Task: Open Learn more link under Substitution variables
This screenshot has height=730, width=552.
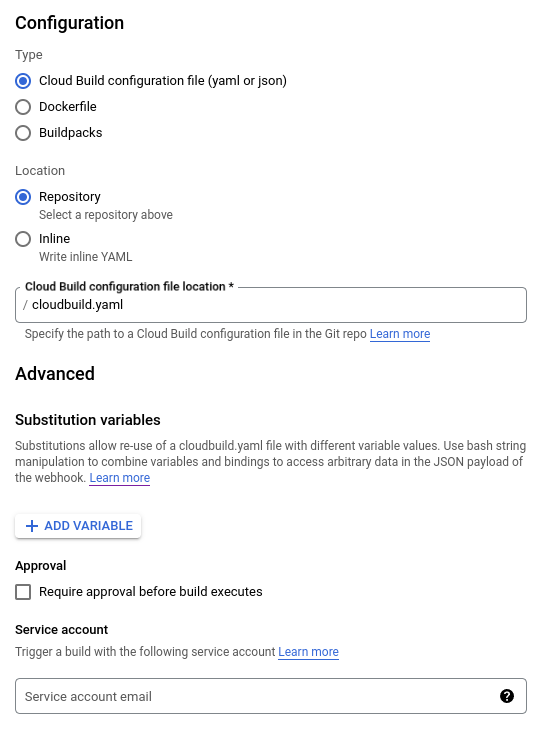Action: click(120, 478)
